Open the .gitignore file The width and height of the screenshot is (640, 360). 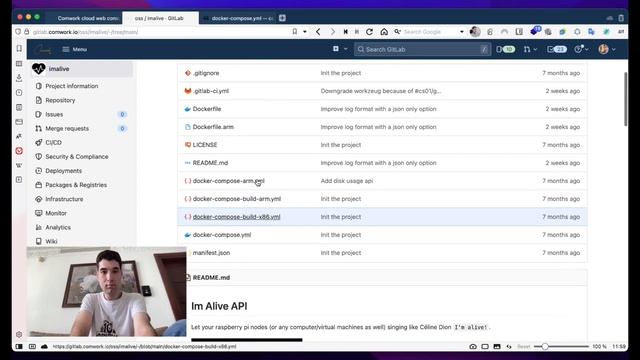(x=206, y=73)
